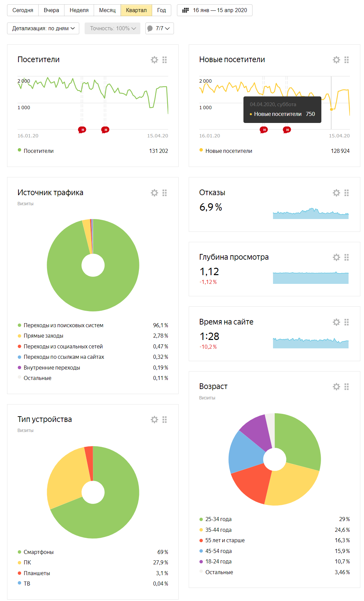Click the drag-grid handle on Время на сайте widget

pyautogui.click(x=347, y=322)
